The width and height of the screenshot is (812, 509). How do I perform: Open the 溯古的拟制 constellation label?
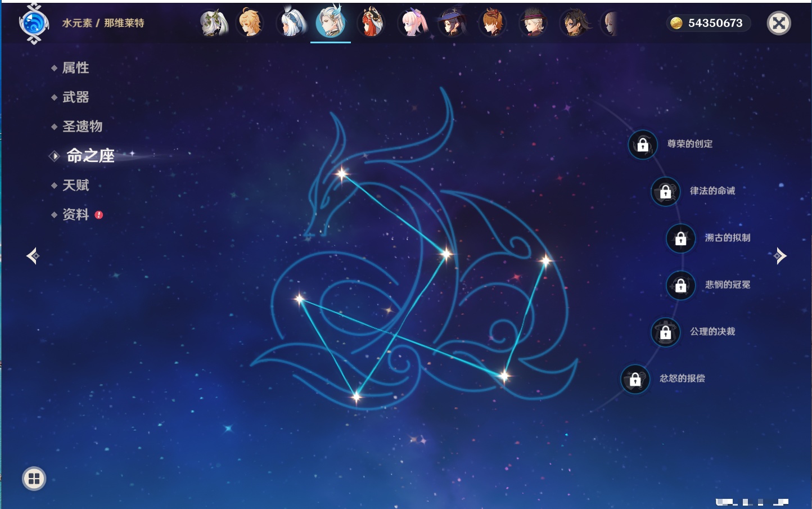click(x=728, y=238)
